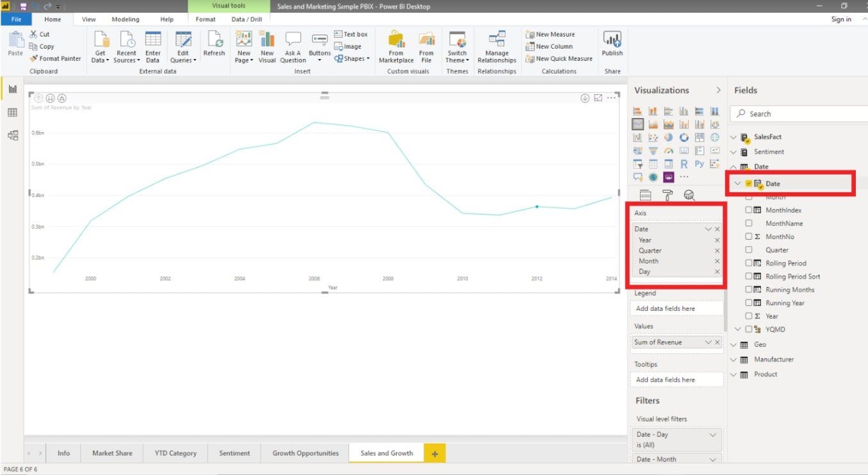Choose the Scatter chart visualization
Viewport: 868px width, 475px height.
coord(653,137)
